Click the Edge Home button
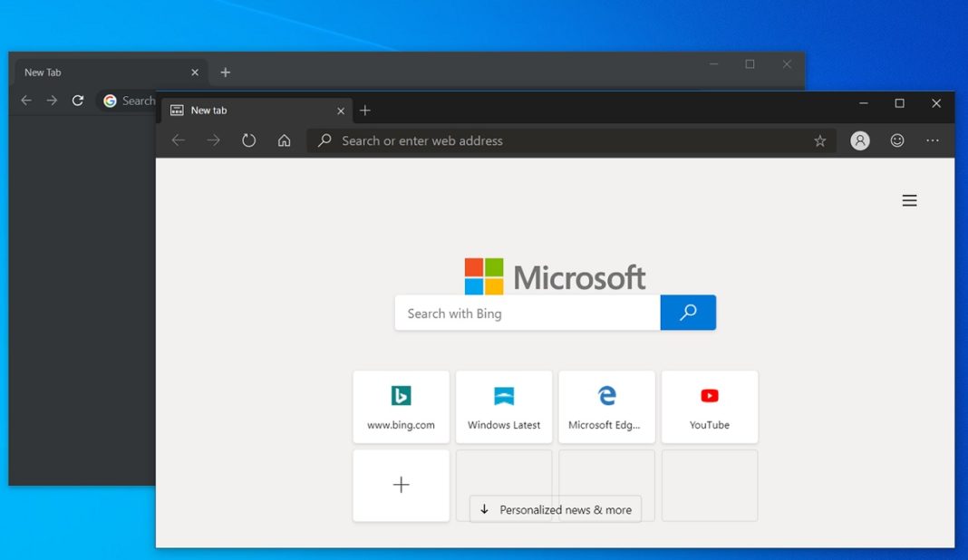 point(284,140)
